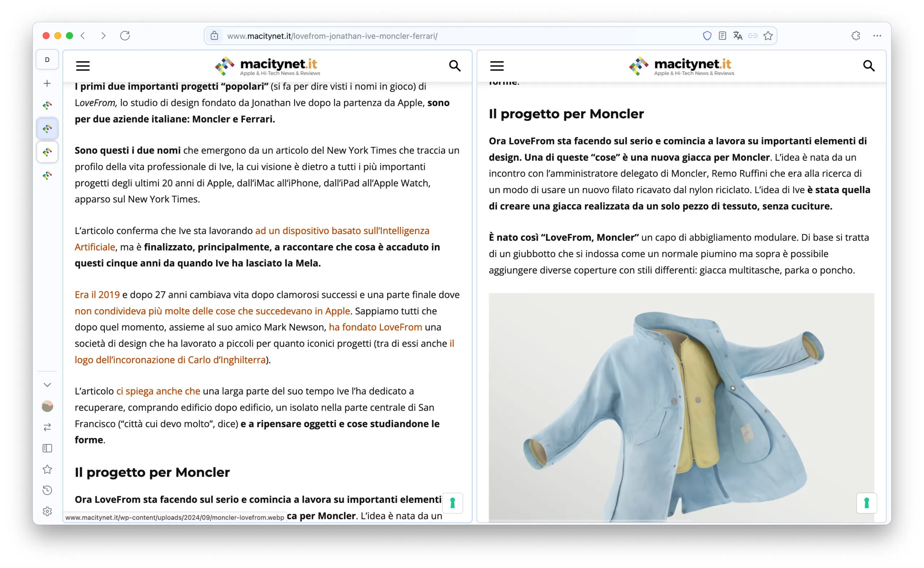Image resolution: width=924 pixels, height=568 pixels.
Task: Open the macitynet hamburger menu on the left
Action: tap(83, 66)
